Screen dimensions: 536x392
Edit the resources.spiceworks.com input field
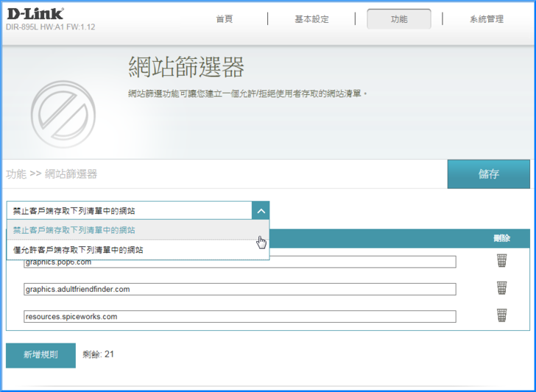[x=239, y=316]
